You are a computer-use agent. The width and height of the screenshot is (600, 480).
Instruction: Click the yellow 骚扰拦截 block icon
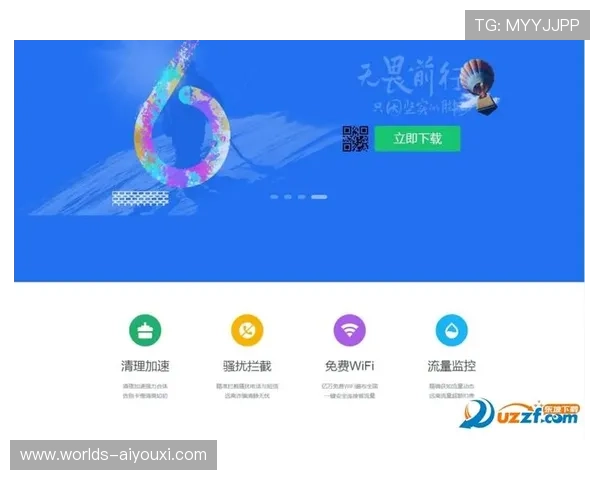(x=247, y=330)
